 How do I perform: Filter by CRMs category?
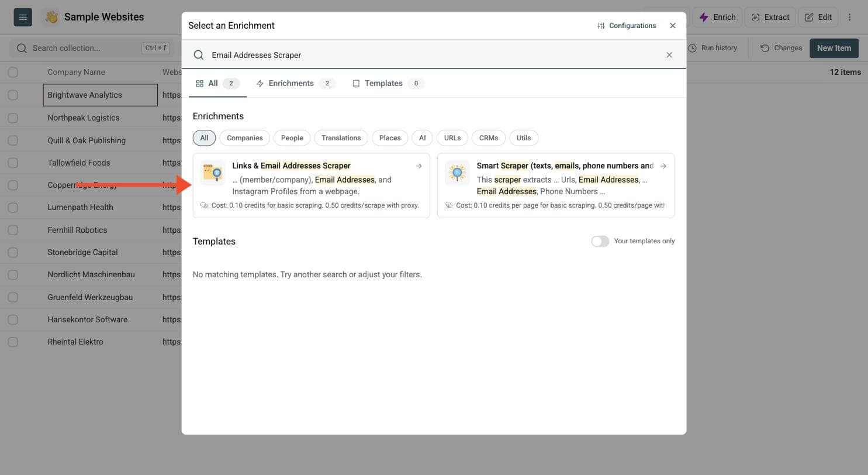(489, 138)
